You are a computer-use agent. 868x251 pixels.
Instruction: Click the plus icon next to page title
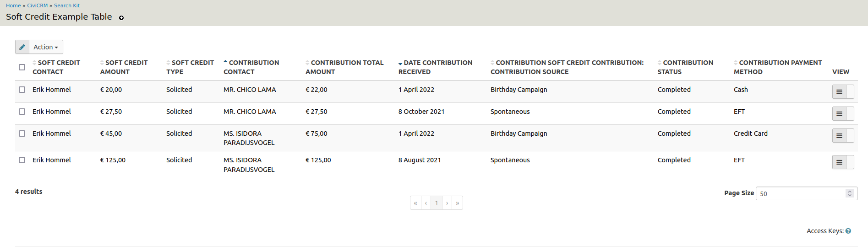(121, 18)
